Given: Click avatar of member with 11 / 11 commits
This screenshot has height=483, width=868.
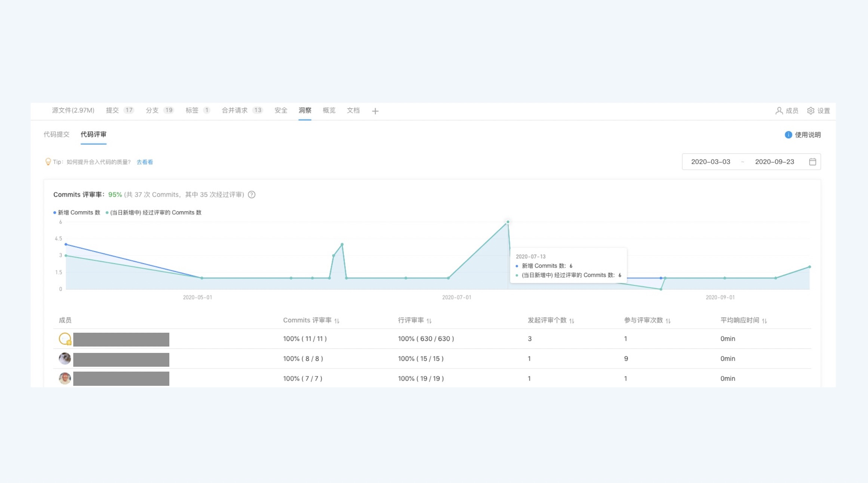Looking at the screenshot, I should (x=65, y=339).
